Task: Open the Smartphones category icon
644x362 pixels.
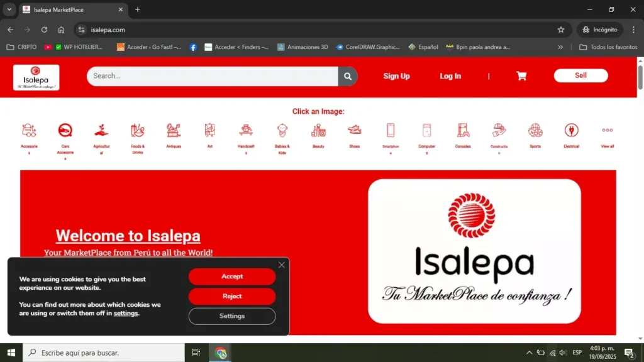Action: [x=391, y=131]
